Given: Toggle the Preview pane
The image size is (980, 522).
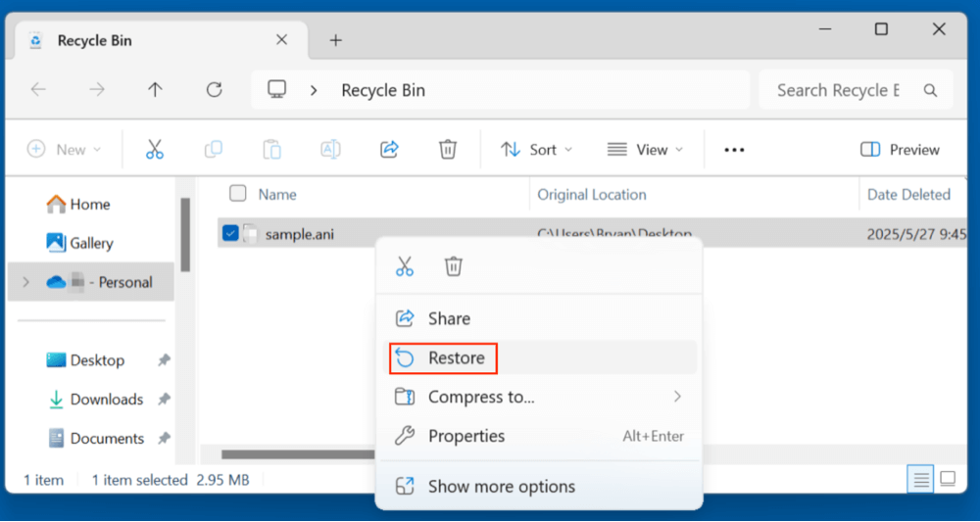Looking at the screenshot, I should tap(900, 150).
